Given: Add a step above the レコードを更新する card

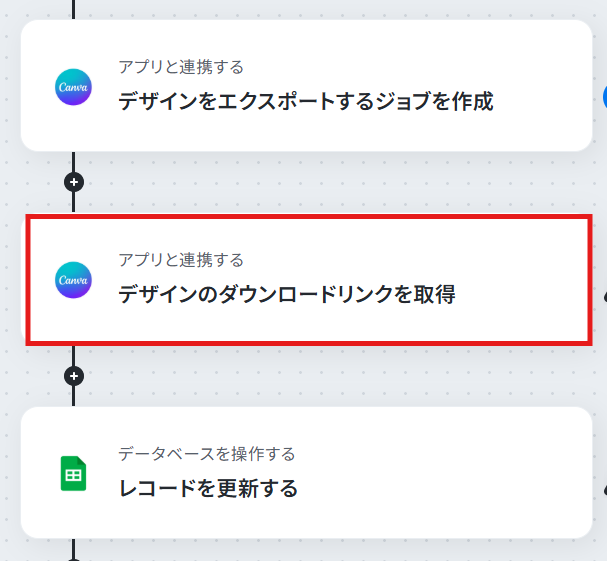Looking at the screenshot, I should coord(74,376).
